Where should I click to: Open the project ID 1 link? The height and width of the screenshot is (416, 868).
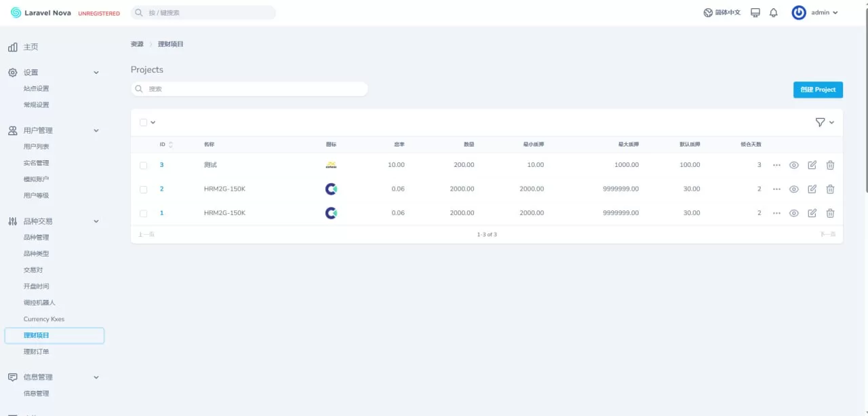tap(161, 213)
